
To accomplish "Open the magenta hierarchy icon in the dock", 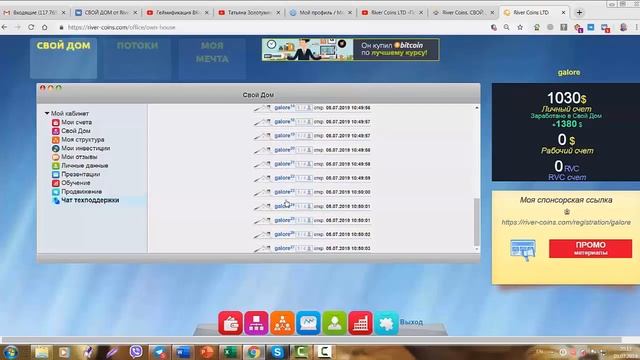I will point(256,323).
